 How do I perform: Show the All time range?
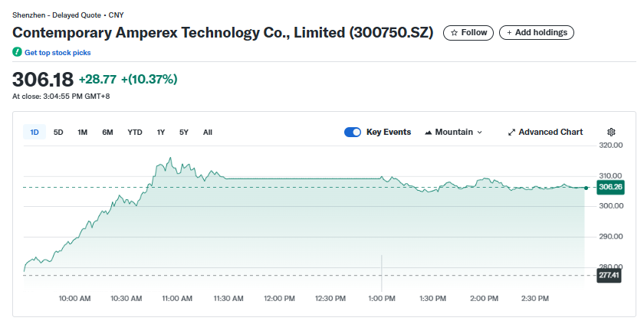pos(208,133)
